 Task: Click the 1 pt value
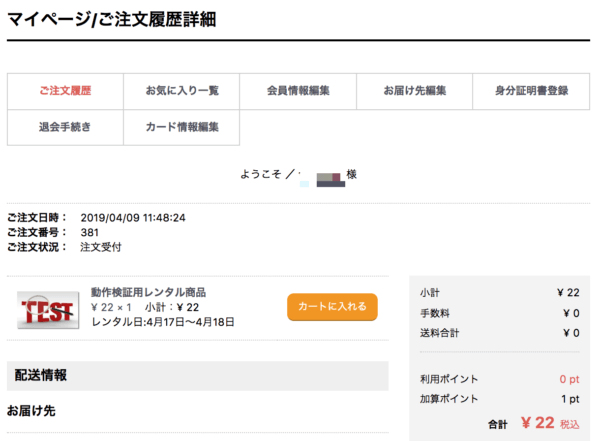(571, 399)
